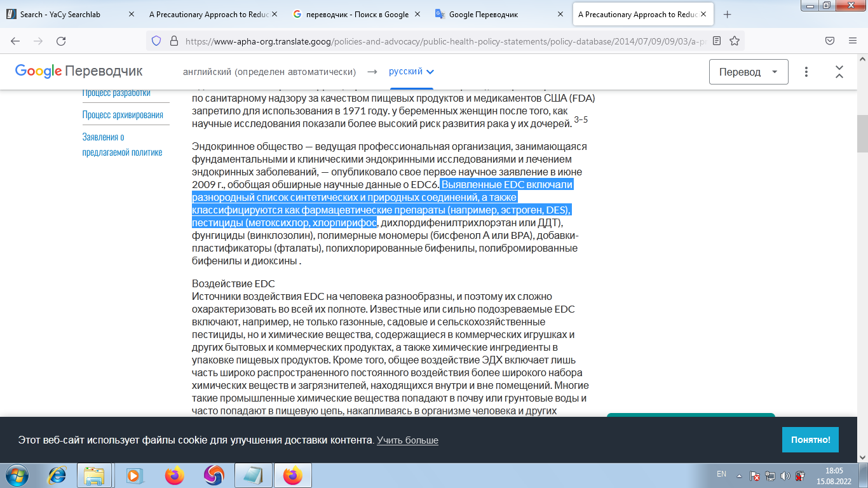868x488 pixels.
Task: Show hidden system tray icons
Action: coord(738,475)
